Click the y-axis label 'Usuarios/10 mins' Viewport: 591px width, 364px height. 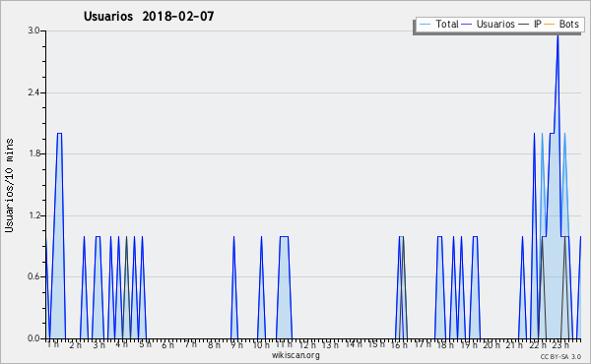tap(9, 185)
